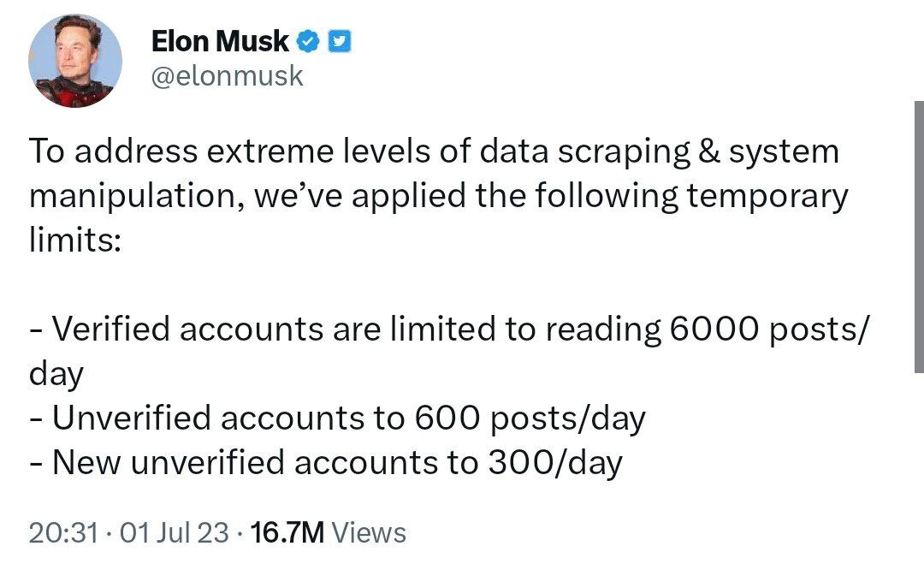924x564 pixels.
Task: Click the "New unverified accounts to 300/day" line
Action: (x=326, y=463)
